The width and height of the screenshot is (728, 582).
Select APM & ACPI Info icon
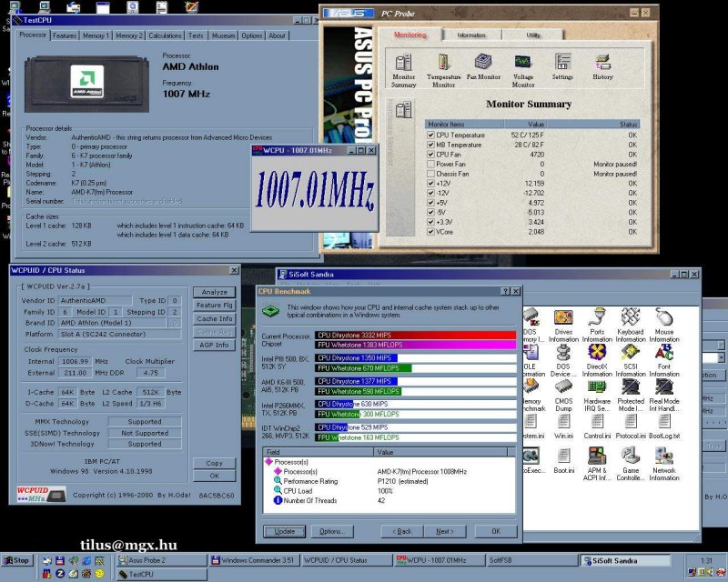pos(597,464)
